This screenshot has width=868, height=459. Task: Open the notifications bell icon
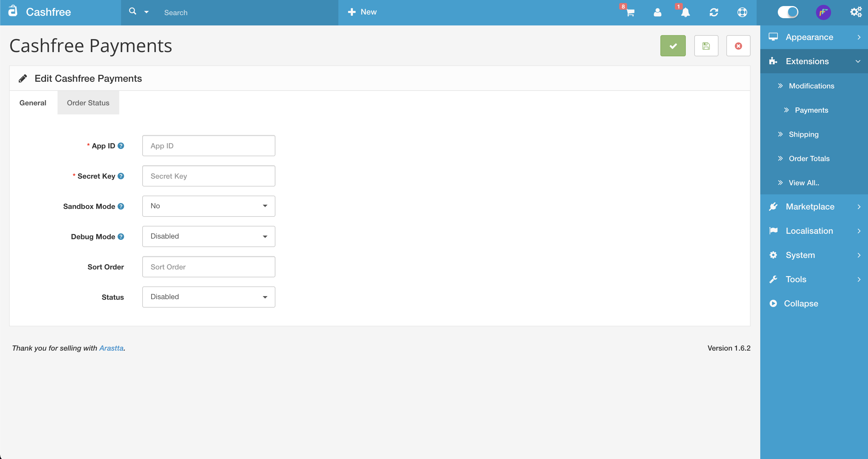coord(685,12)
